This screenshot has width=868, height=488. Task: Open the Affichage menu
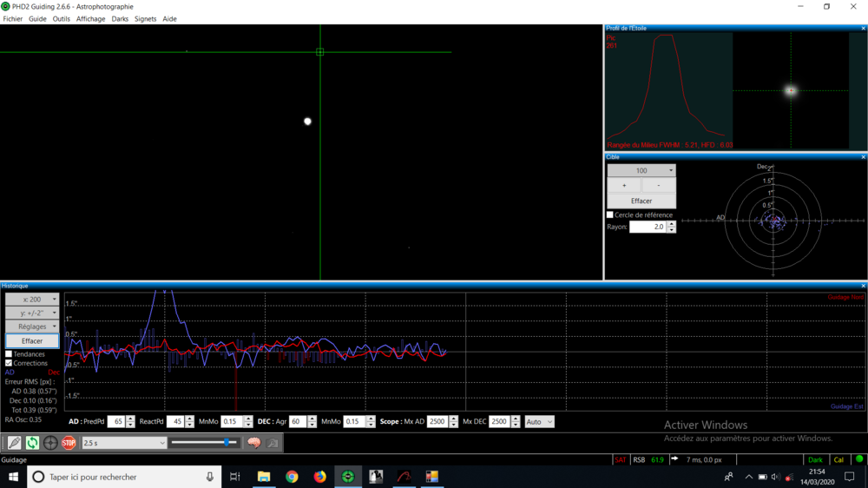(x=91, y=19)
